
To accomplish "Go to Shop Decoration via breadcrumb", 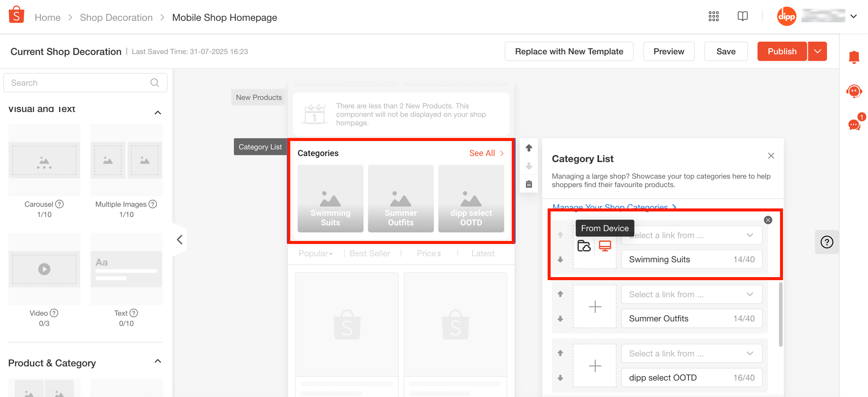I will pyautogui.click(x=116, y=17).
